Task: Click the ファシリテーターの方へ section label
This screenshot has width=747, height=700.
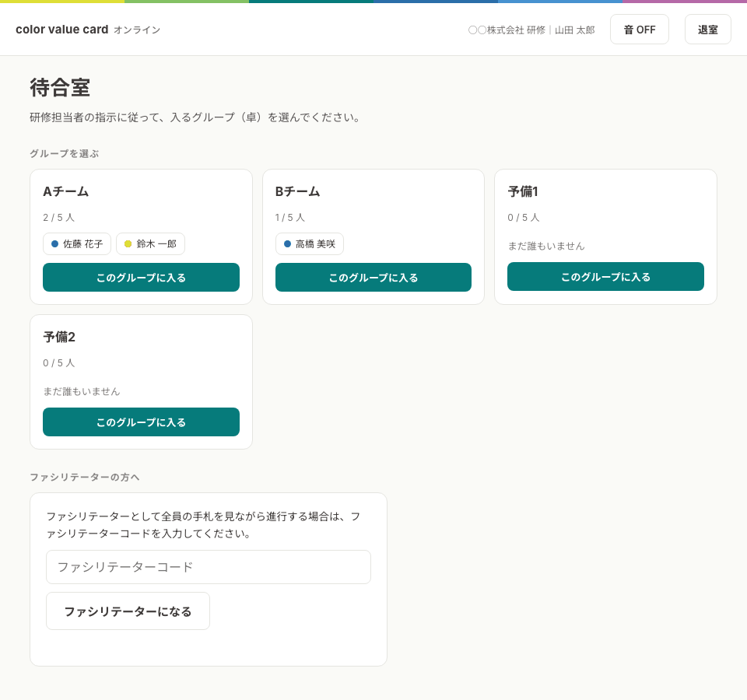Action: click(84, 477)
